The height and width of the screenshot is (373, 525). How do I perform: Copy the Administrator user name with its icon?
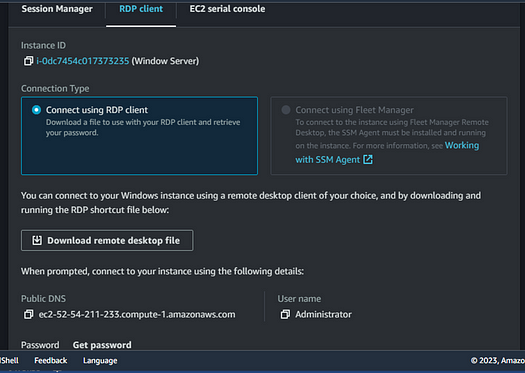point(285,314)
